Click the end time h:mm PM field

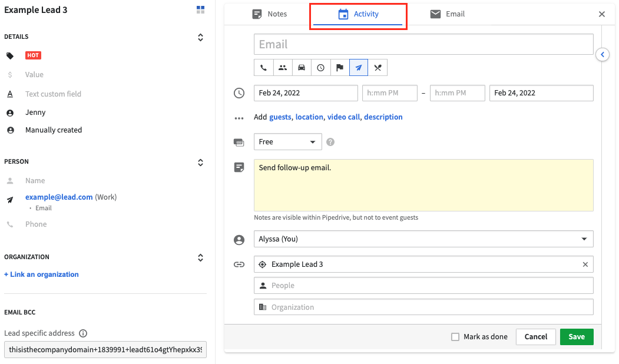click(x=458, y=93)
